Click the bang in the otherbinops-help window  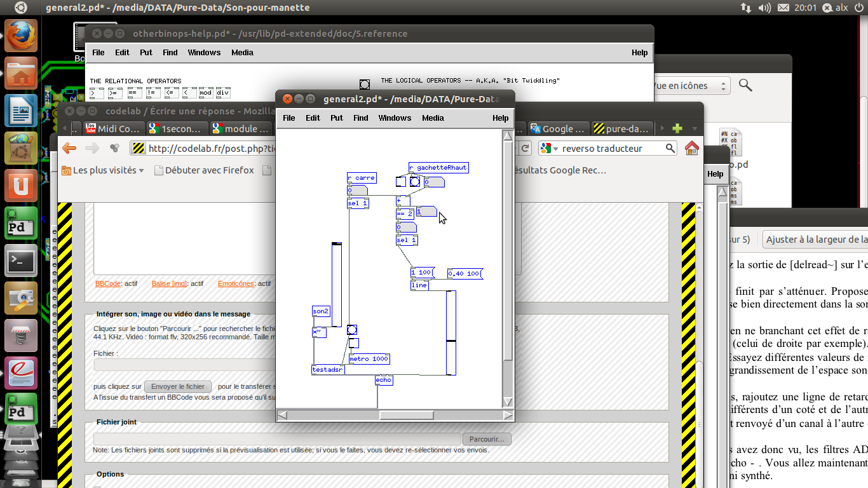point(364,84)
